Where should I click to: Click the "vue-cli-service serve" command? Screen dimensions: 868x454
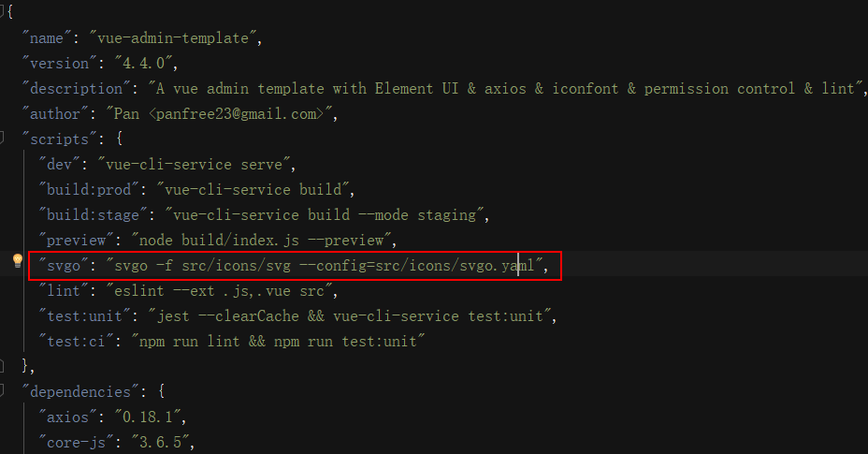[x=201, y=165]
